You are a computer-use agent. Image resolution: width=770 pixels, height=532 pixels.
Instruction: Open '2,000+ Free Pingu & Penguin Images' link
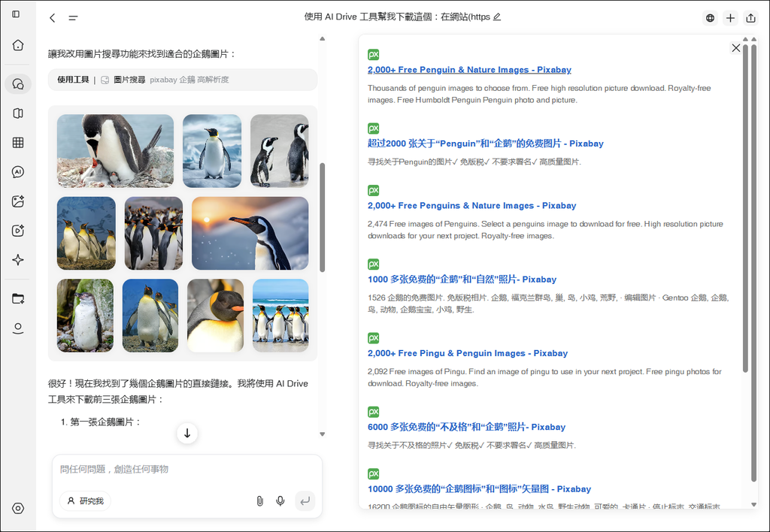pyautogui.click(x=468, y=353)
